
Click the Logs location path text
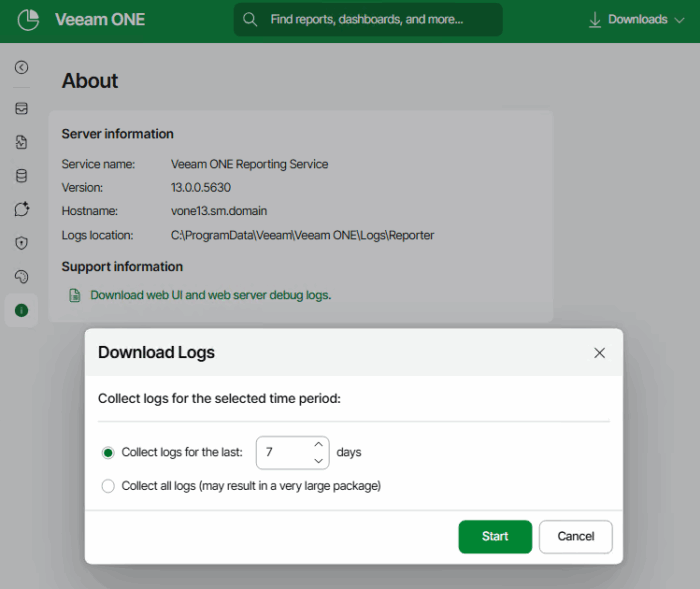tap(302, 235)
